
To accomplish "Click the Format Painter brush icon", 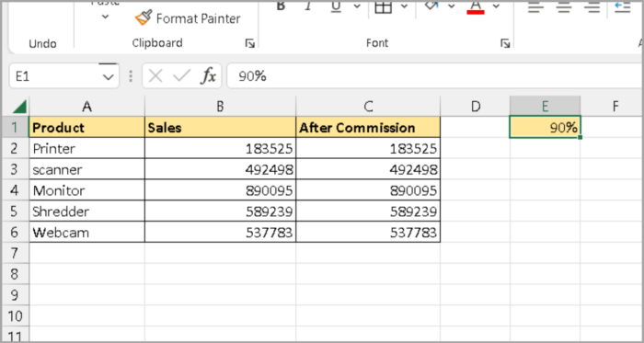I will pos(143,18).
